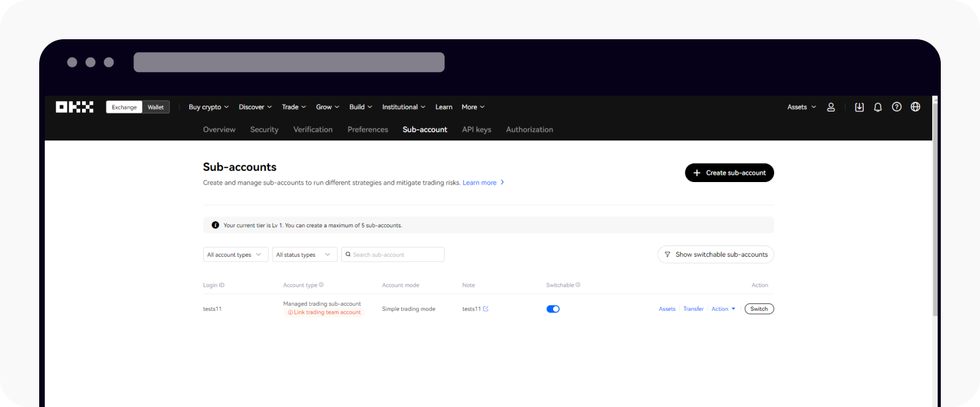This screenshot has width=980, height=407.
Task: Follow the Learn more link
Action: [x=480, y=183]
